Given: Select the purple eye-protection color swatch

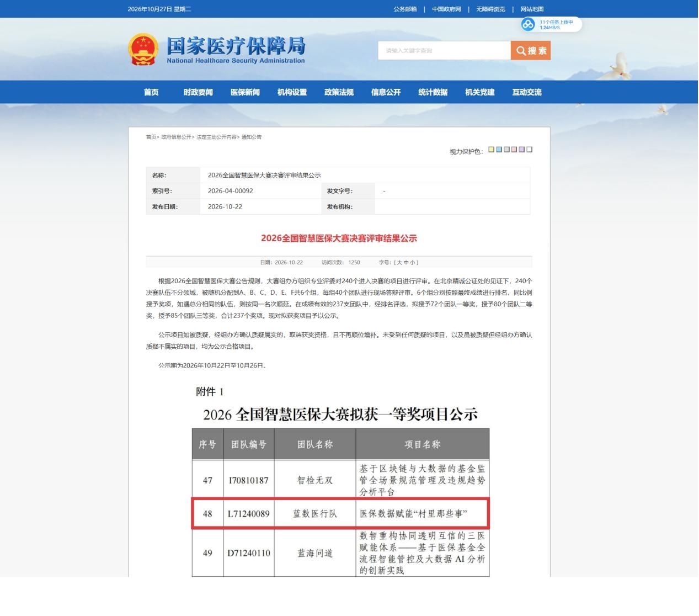Looking at the screenshot, I should (x=522, y=150).
